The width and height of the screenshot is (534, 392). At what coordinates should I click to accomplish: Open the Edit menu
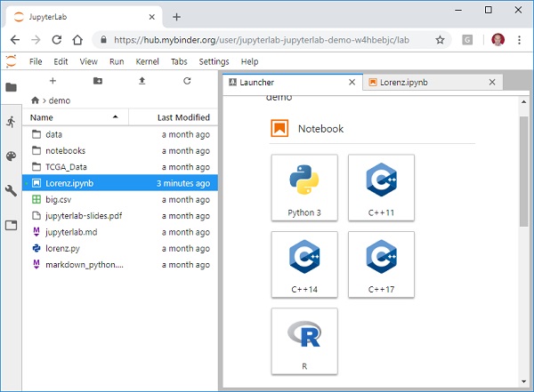tap(61, 61)
